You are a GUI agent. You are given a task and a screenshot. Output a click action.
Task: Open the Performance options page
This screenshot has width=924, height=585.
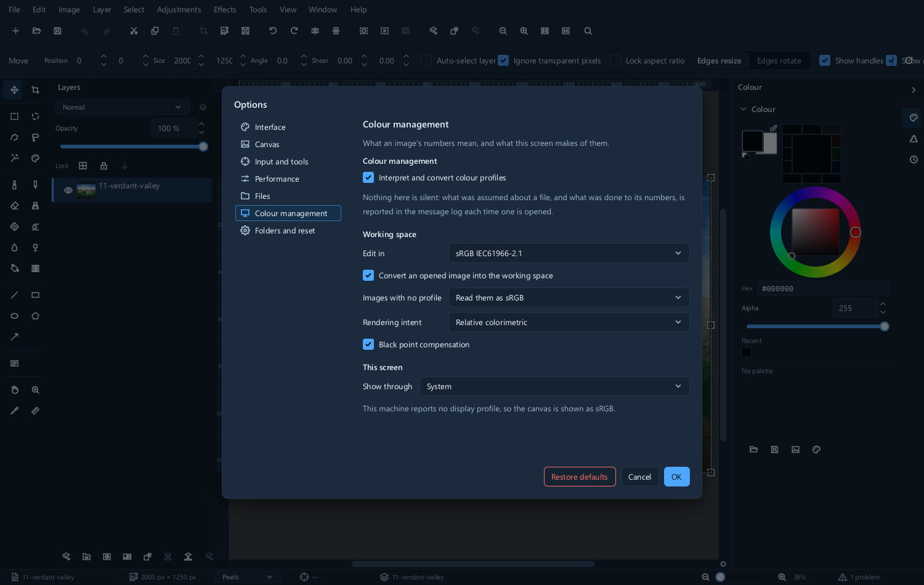(x=288, y=179)
